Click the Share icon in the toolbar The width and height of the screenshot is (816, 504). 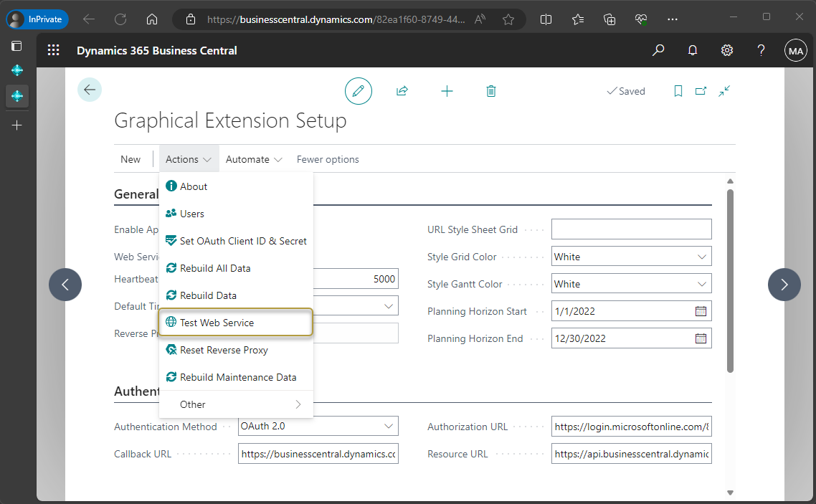(402, 91)
